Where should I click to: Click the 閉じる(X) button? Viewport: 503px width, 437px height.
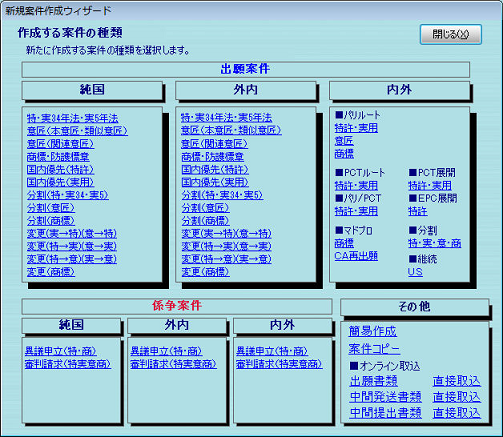tap(451, 34)
